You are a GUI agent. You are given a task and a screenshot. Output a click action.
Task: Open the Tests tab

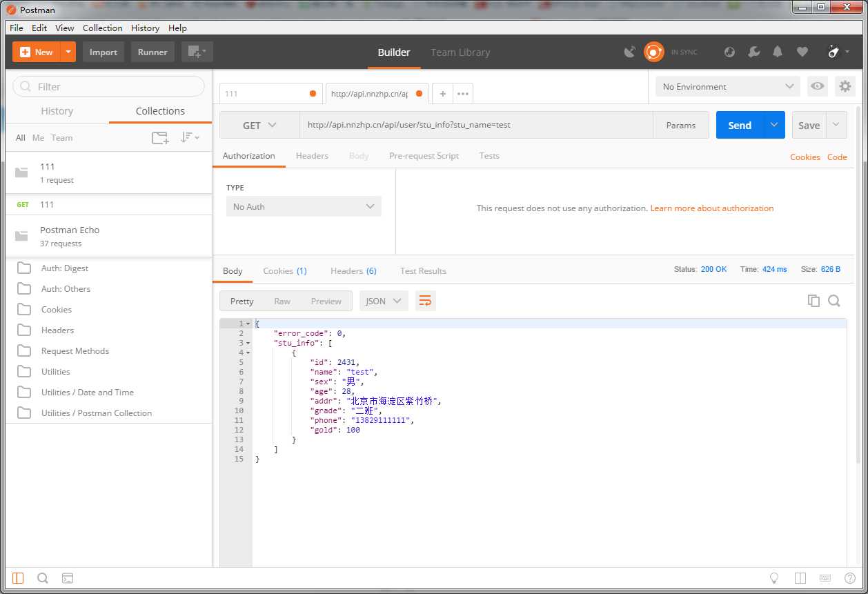pyautogui.click(x=489, y=155)
